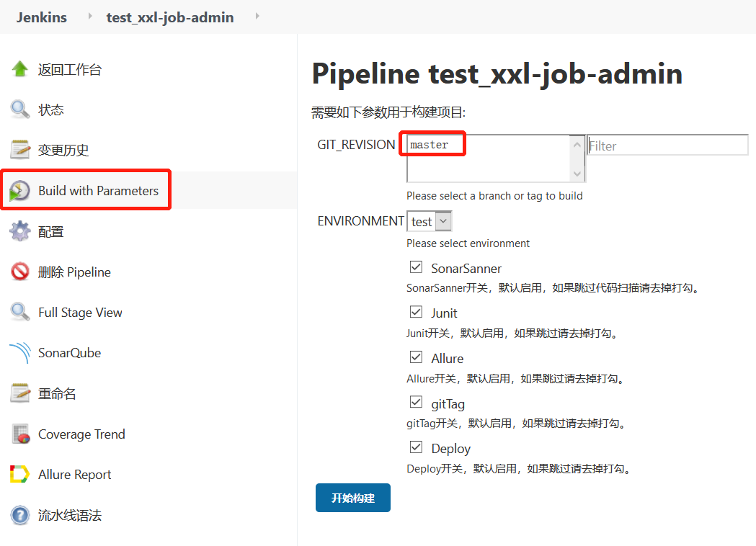Open Full Stage View link
The height and width of the screenshot is (546, 756).
(x=81, y=313)
